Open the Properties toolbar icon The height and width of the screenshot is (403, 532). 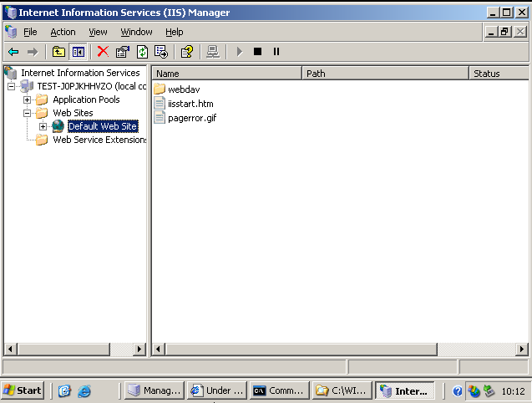coord(123,52)
